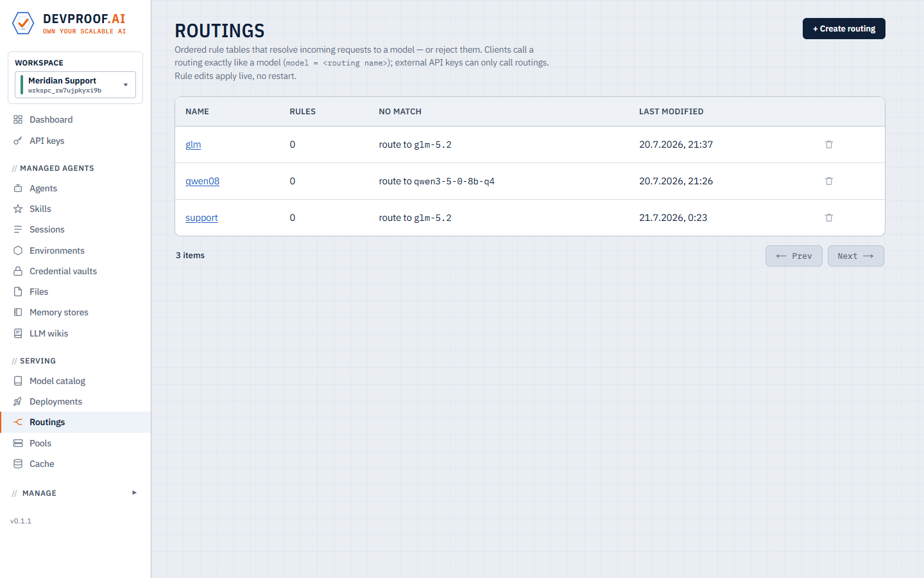This screenshot has height=578, width=924.
Task: Click the Agents robot icon
Action: pos(18,188)
